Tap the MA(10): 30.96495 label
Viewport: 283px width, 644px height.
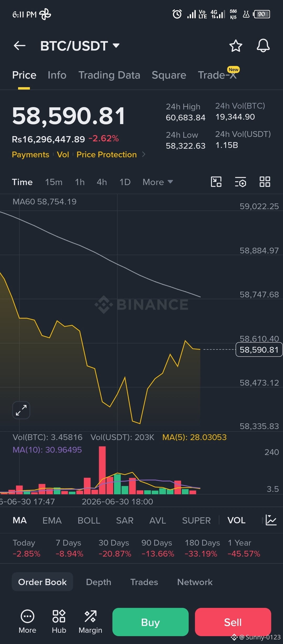(47, 450)
